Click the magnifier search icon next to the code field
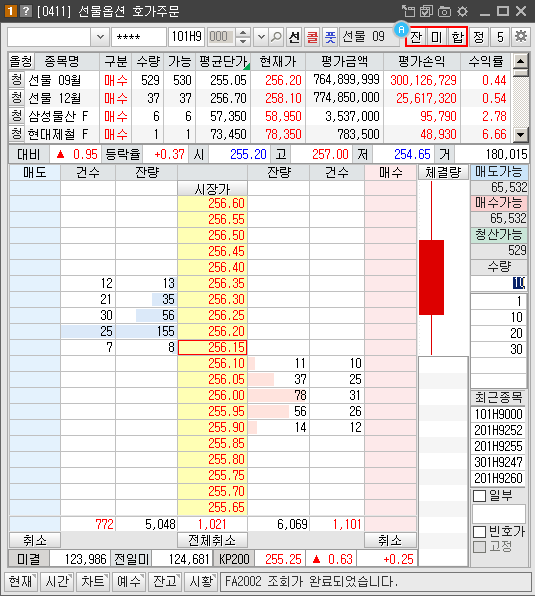 pos(276,37)
